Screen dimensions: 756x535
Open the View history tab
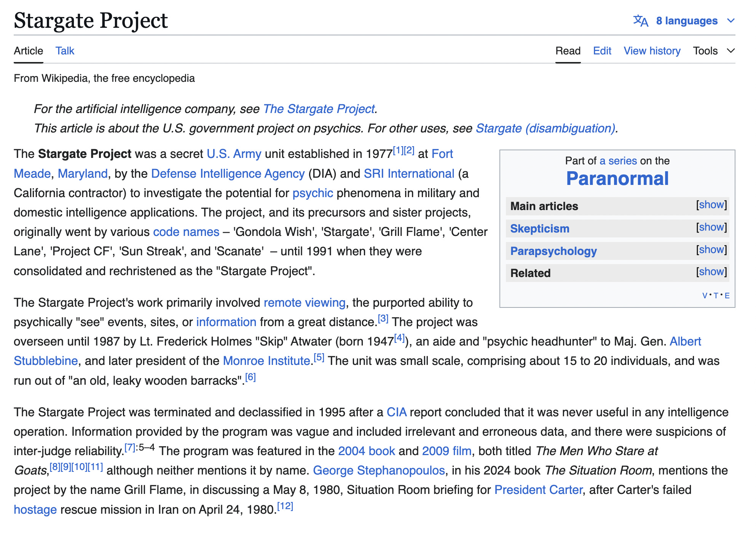[652, 51]
